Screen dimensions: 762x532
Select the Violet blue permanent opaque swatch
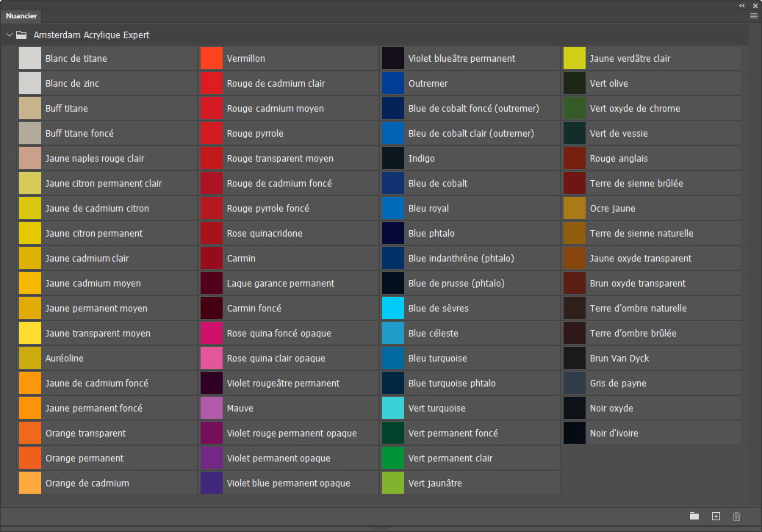(x=212, y=484)
